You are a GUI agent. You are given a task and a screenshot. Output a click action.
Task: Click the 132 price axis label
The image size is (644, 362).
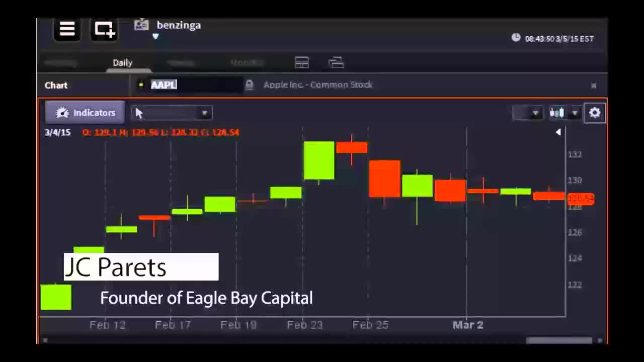(575, 154)
